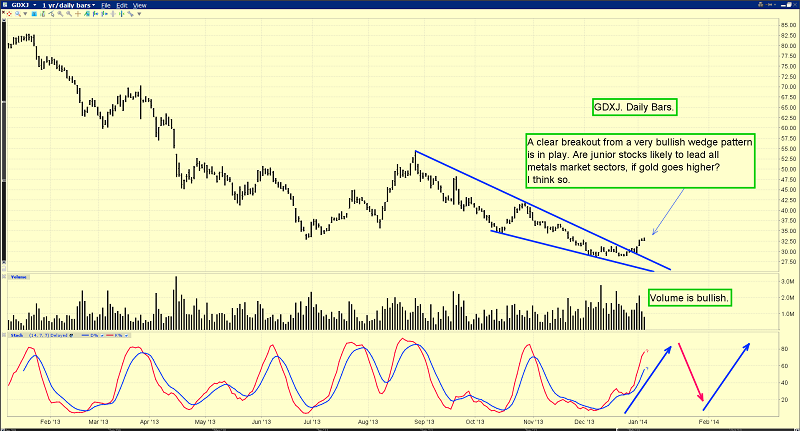
Task: Click the first gray zoom magnifier icon
Action: pos(60,14)
